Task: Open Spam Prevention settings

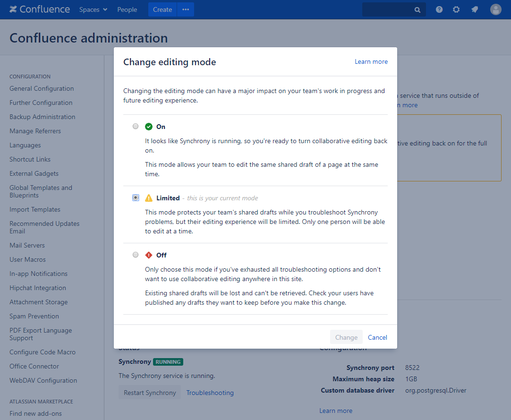Action: pos(34,316)
